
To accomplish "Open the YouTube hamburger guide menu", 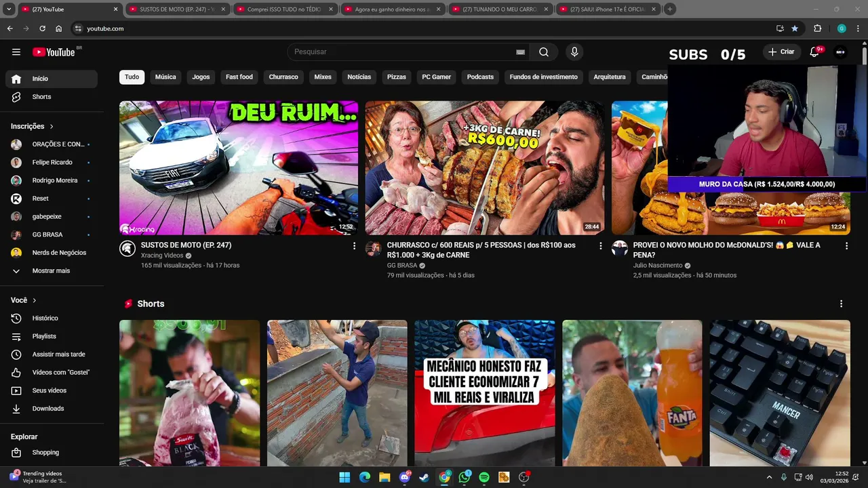I will coord(16,52).
